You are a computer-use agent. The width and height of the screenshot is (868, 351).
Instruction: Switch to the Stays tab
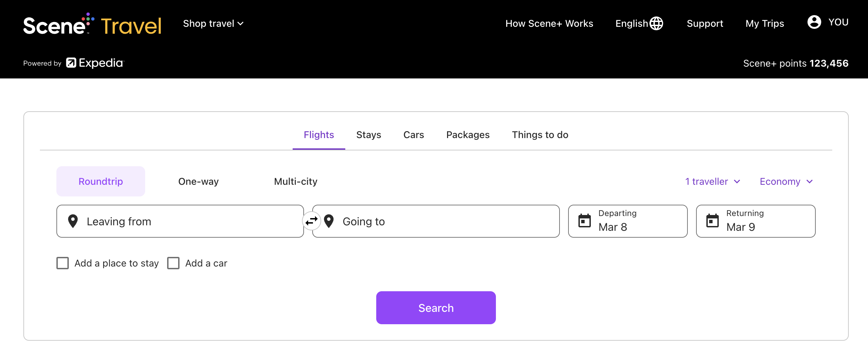tap(369, 135)
